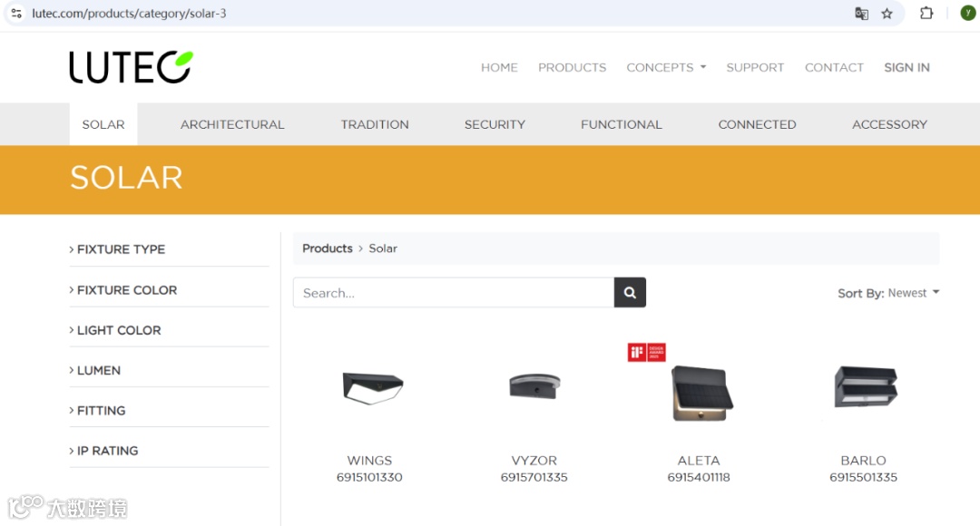Open PRODUCTS in the top navigation
This screenshot has height=526, width=980.
pos(572,67)
